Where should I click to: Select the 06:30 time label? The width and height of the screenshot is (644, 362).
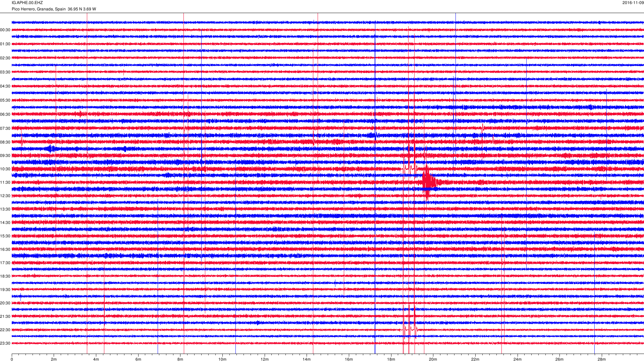coord(5,114)
